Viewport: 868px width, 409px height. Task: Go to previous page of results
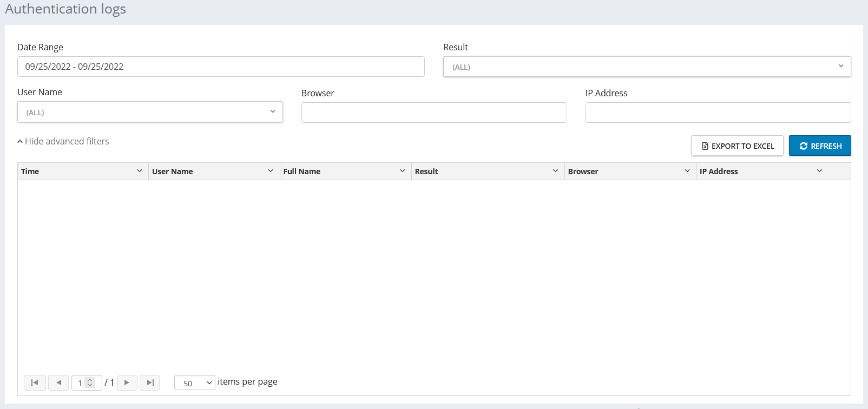coord(58,382)
